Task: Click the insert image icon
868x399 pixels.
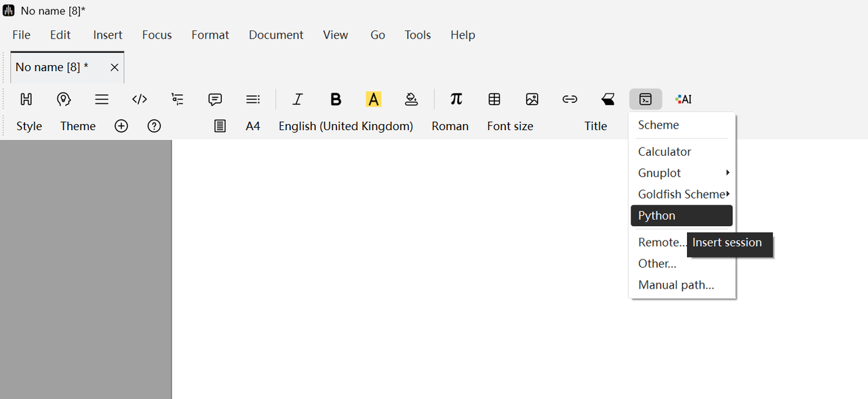Action: click(532, 100)
